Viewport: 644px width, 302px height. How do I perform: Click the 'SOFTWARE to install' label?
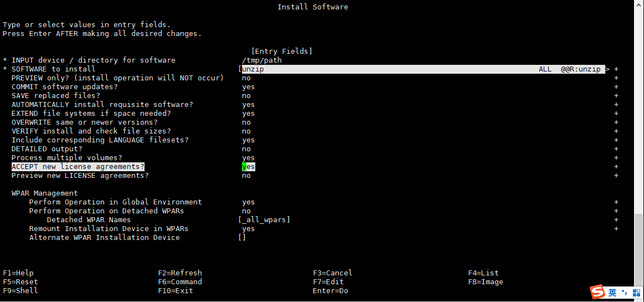point(53,69)
